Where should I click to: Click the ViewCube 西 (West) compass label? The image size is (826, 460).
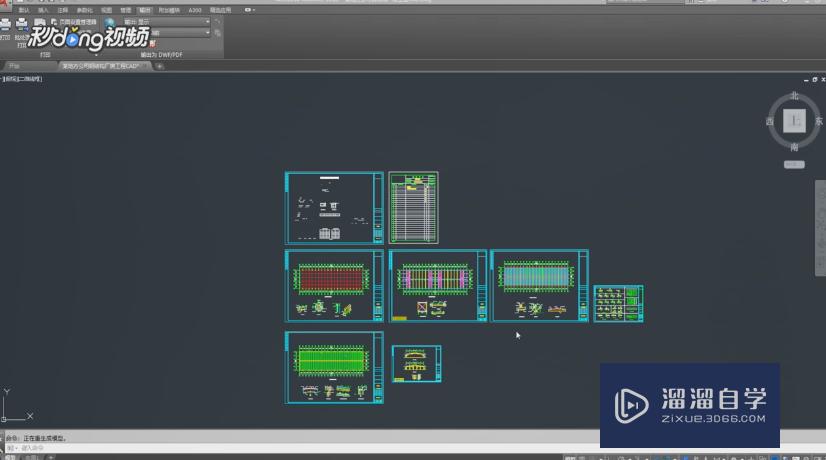769,122
